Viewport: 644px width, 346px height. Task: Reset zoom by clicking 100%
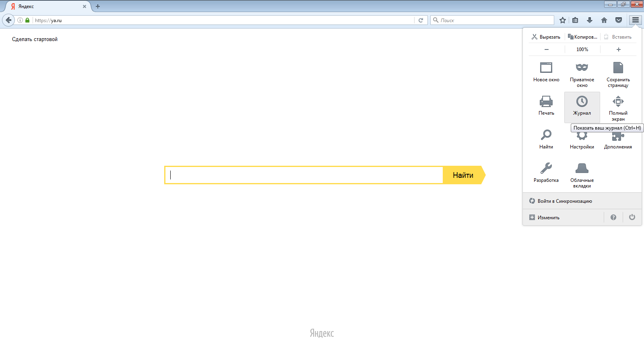click(x=582, y=49)
